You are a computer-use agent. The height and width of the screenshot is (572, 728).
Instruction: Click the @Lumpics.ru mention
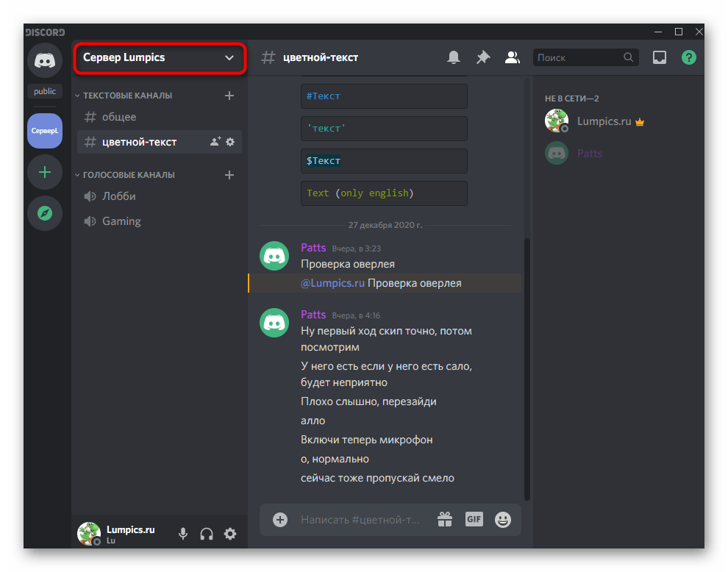[332, 283]
